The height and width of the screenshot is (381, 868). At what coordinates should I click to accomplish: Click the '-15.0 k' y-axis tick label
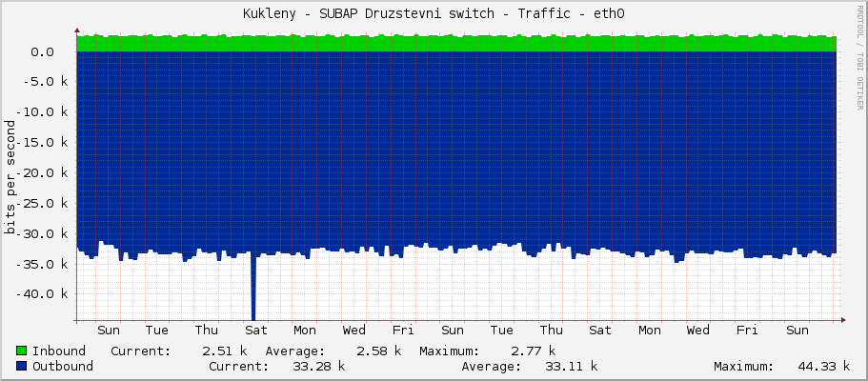[42, 142]
